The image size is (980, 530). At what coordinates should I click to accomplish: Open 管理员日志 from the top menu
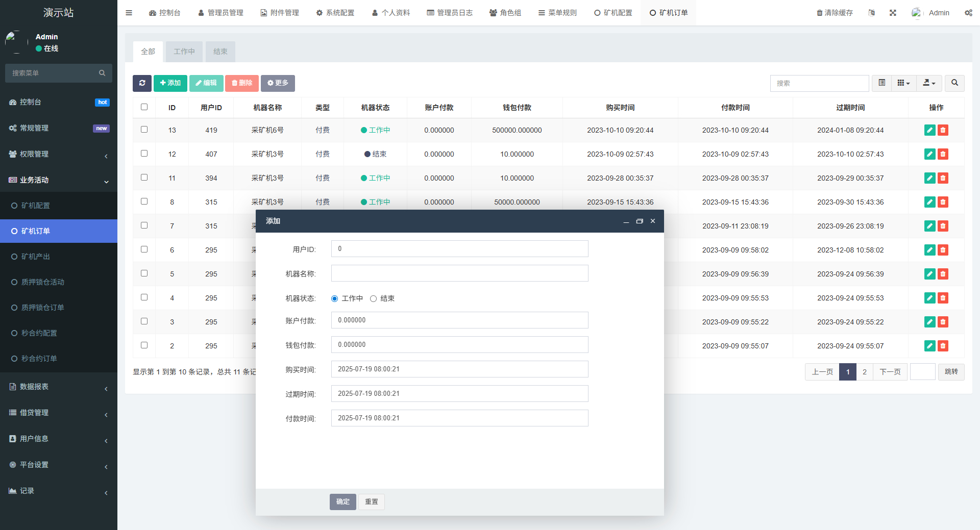[x=450, y=12]
